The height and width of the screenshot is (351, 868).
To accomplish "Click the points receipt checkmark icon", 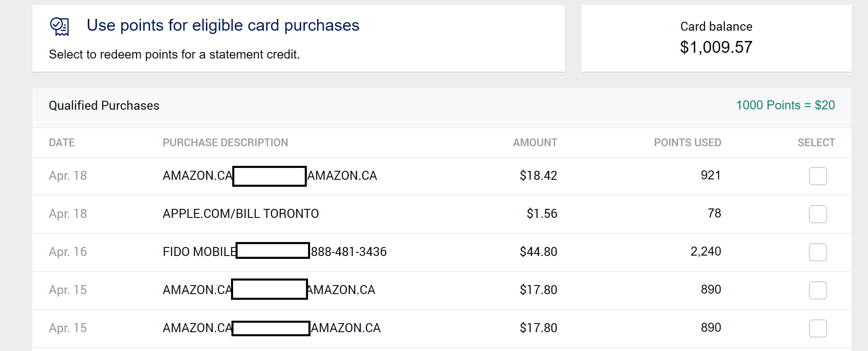I will 59,27.
